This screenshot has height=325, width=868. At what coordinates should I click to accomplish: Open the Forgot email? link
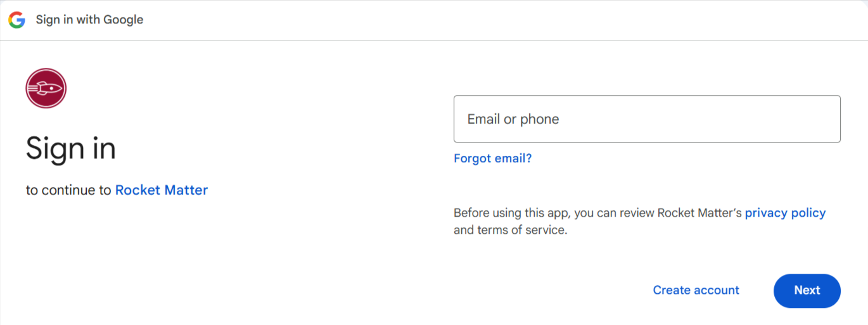pos(493,158)
